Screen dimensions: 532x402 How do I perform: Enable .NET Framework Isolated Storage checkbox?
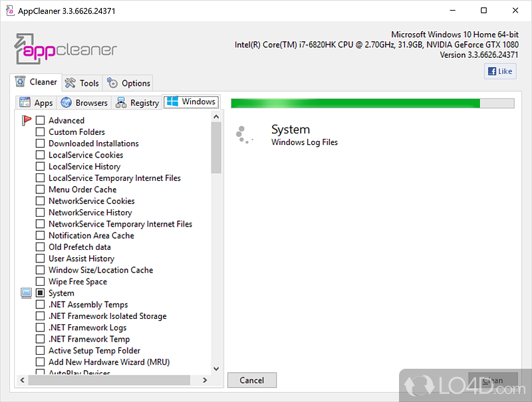[x=40, y=316]
